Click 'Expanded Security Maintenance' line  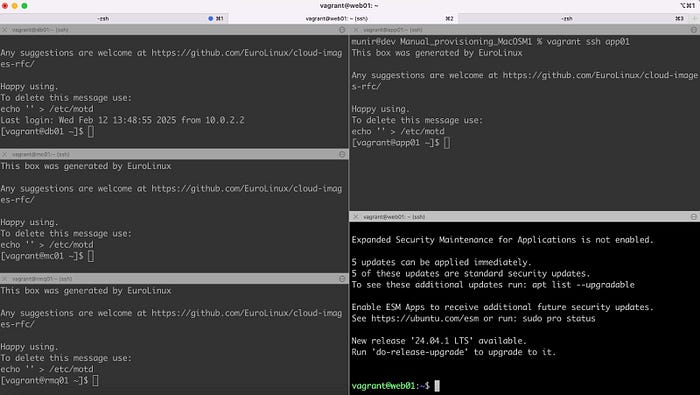point(502,240)
